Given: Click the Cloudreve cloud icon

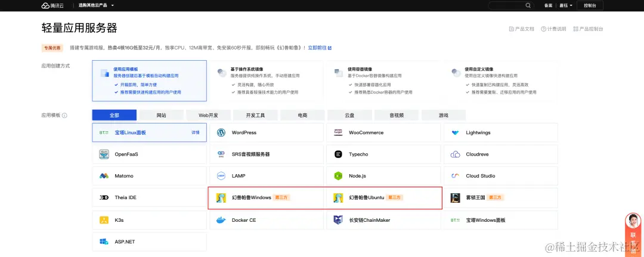Looking at the screenshot, I should pyautogui.click(x=455, y=154).
